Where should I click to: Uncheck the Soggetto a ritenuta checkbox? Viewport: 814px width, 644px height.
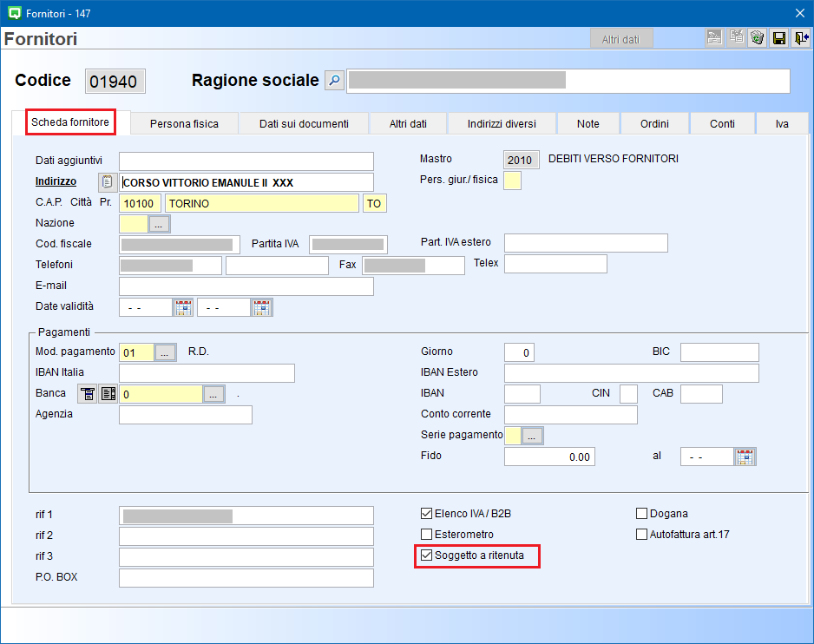coord(426,555)
